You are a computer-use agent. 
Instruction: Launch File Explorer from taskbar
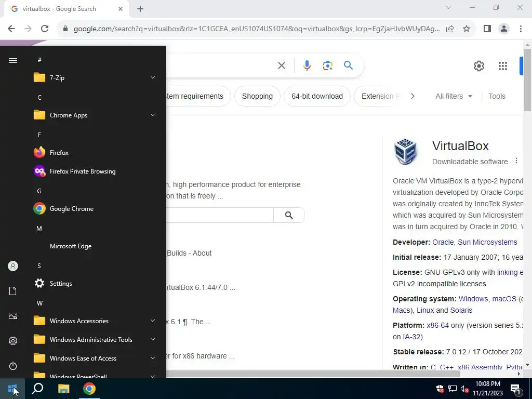63,389
